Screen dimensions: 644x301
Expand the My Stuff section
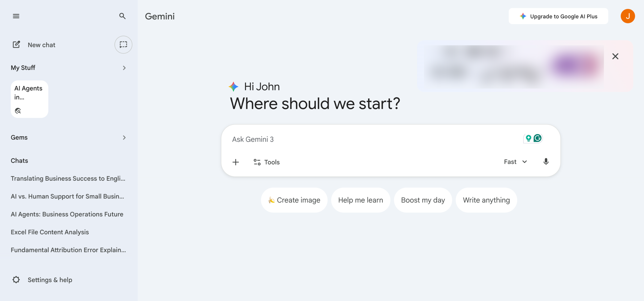coord(124,68)
